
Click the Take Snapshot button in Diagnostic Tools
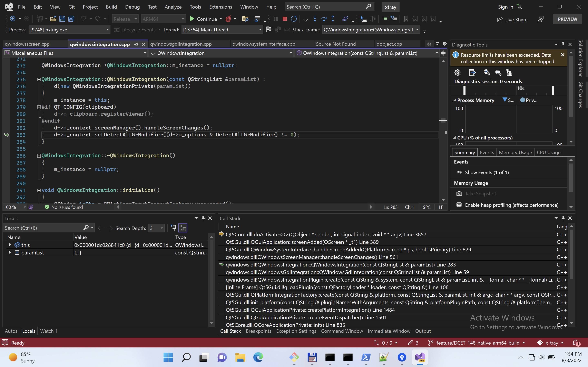480,194
